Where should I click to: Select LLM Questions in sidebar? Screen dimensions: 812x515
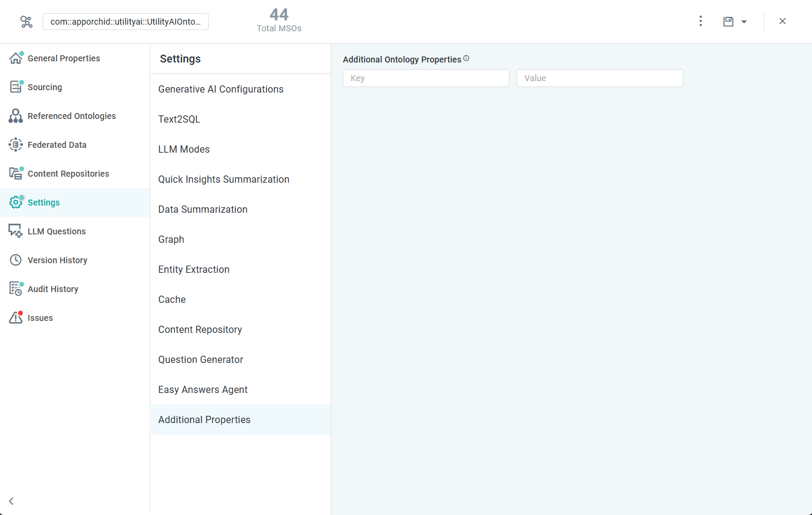(x=57, y=231)
